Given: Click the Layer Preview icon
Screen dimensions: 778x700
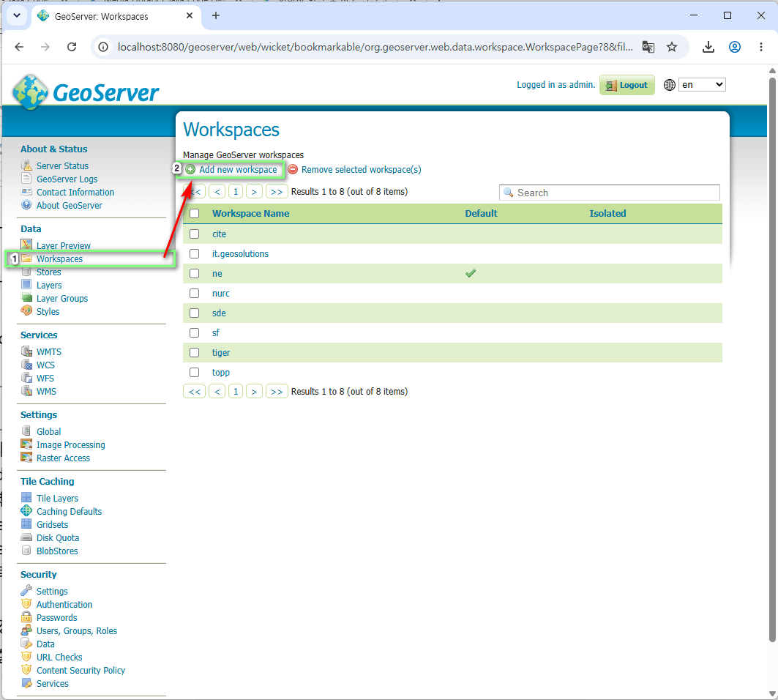Looking at the screenshot, I should click(26, 245).
